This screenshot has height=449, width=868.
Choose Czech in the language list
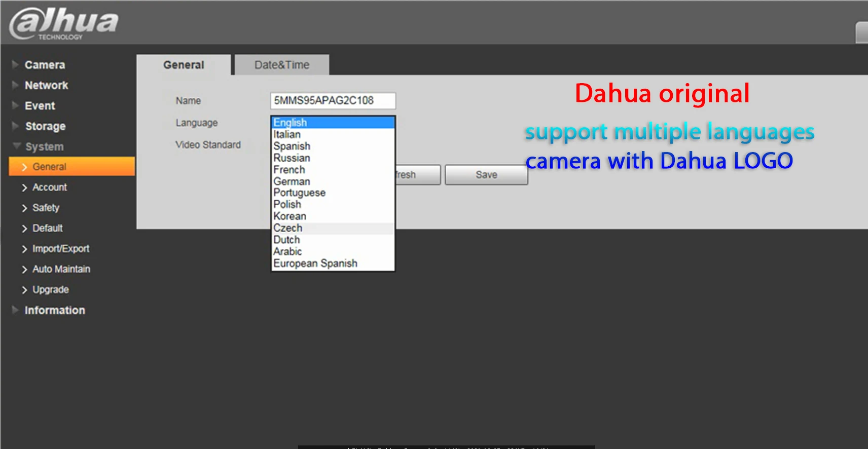click(x=333, y=228)
